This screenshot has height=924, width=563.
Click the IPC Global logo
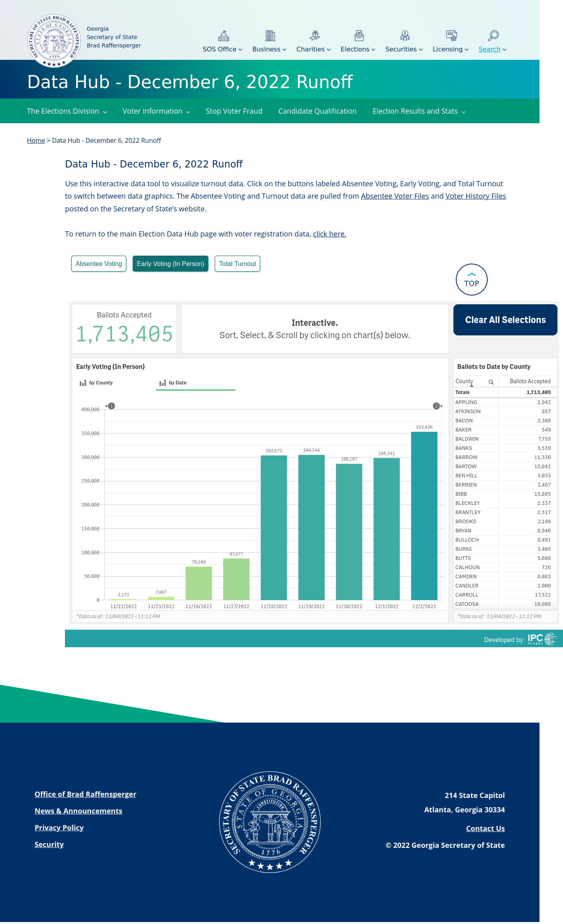point(541,639)
